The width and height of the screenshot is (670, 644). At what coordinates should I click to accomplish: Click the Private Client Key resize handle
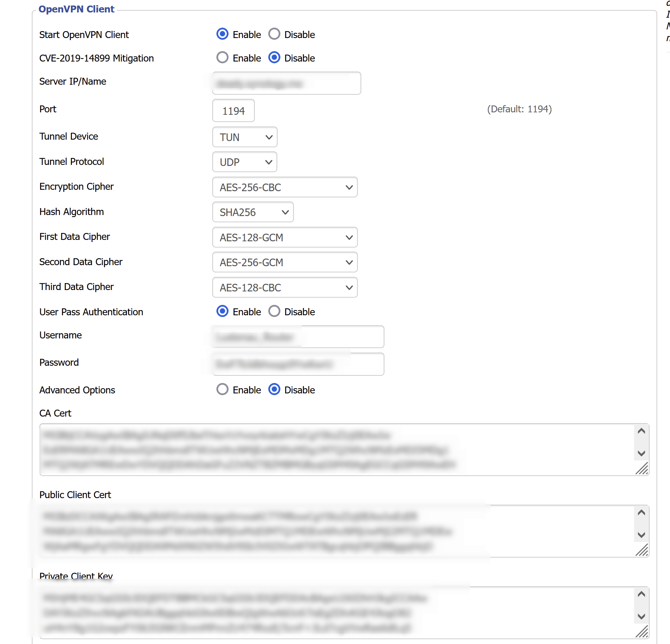[642, 632]
